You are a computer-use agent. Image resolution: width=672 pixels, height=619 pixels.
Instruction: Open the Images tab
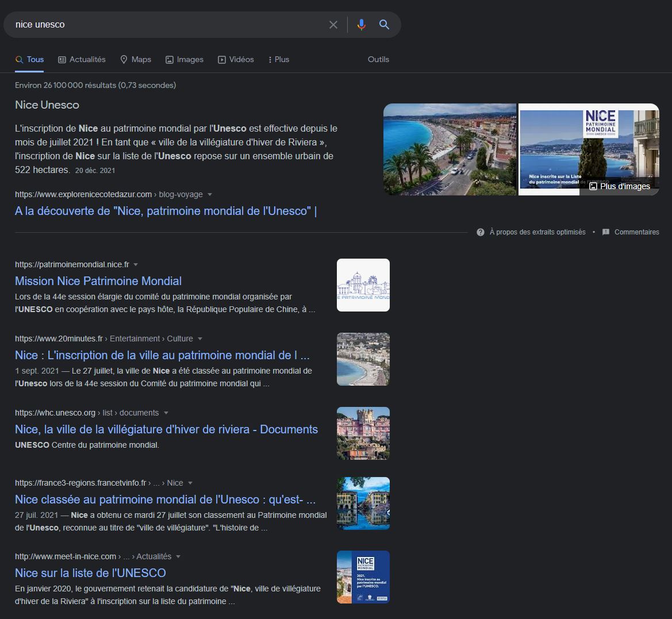point(185,60)
